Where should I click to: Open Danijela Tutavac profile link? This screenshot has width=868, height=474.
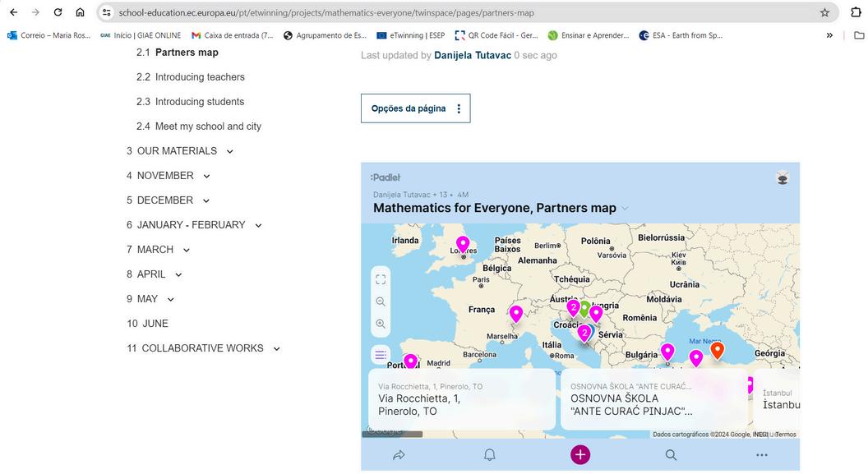point(472,55)
